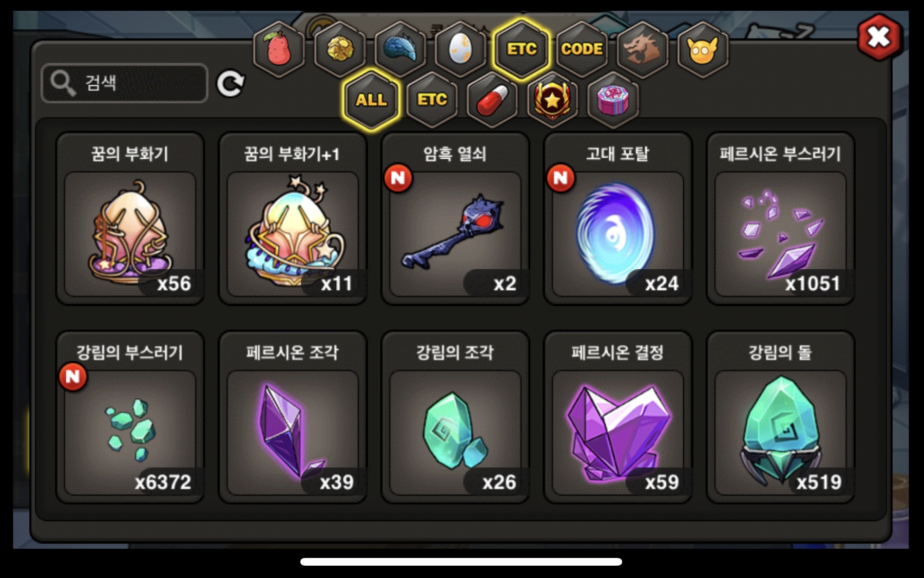Select the brown dragon head category
The height and width of the screenshot is (578, 924).
tap(642, 49)
